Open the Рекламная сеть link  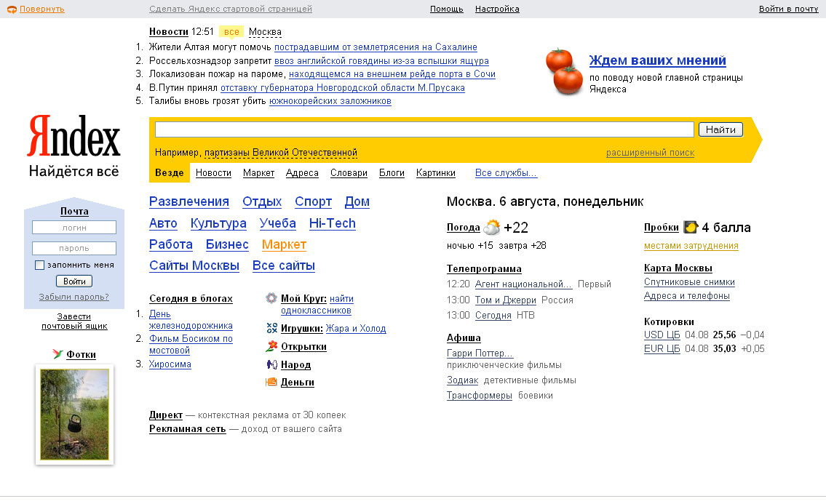click(188, 428)
